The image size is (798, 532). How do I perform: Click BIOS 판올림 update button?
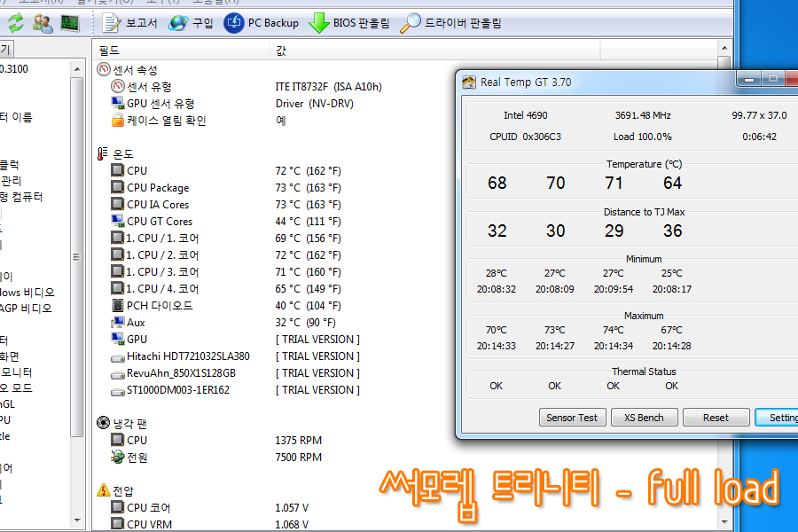[x=349, y=23]
